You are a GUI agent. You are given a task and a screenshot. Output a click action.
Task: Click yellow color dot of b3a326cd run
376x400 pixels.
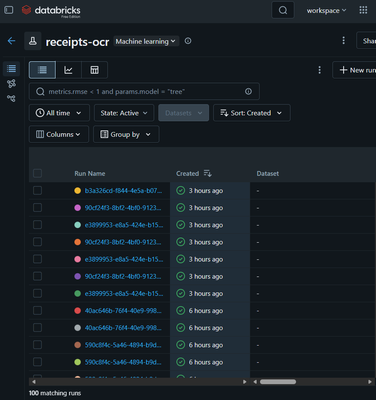coord(77,191)
